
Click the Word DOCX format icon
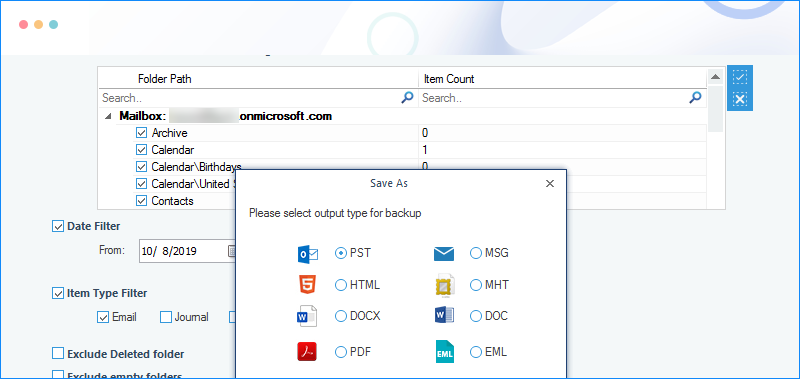click(307, 316)
